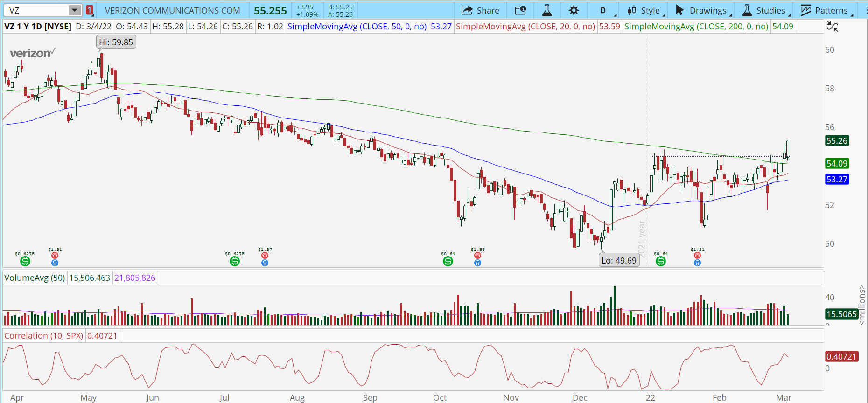This screenshot has height=403, width=868.
Task: Click the blue 53.27 axis label
Action: 837,180
